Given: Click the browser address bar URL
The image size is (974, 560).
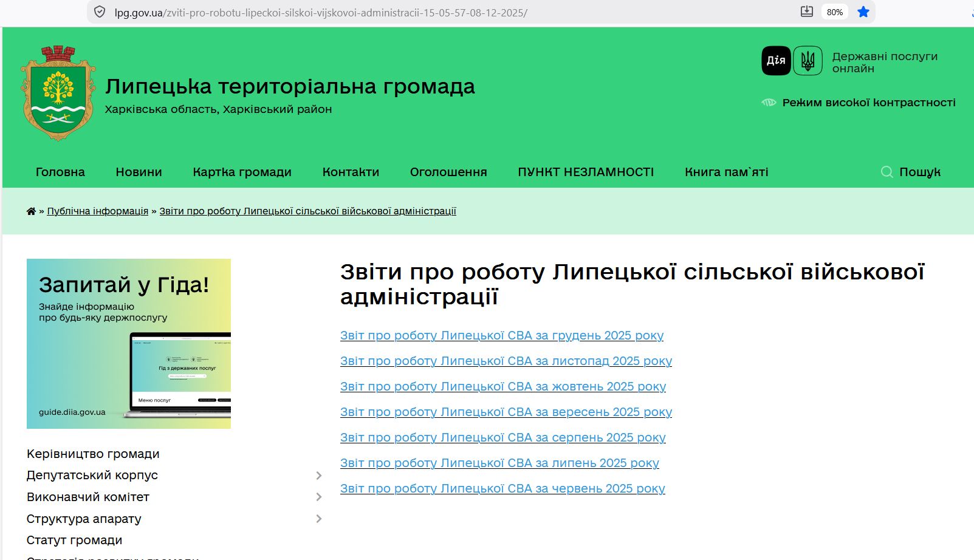Looking at the screenshot, I should (x=321, y=12).
